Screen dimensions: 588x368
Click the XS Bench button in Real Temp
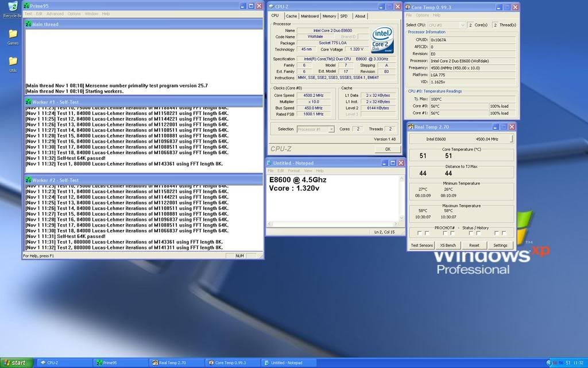pyautogui.click(x=448, y=245)
